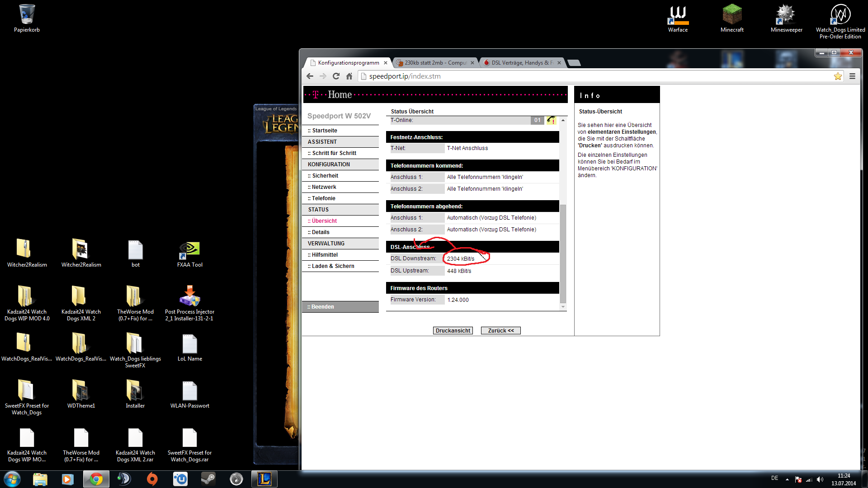Open the network signal tray icon

(x=809, y=479)
